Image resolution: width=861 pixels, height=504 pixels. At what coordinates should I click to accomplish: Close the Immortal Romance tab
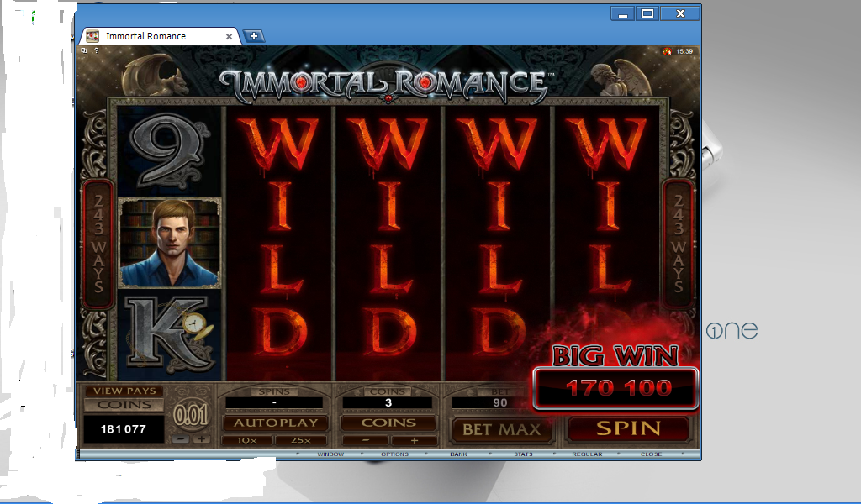(230, 37)
